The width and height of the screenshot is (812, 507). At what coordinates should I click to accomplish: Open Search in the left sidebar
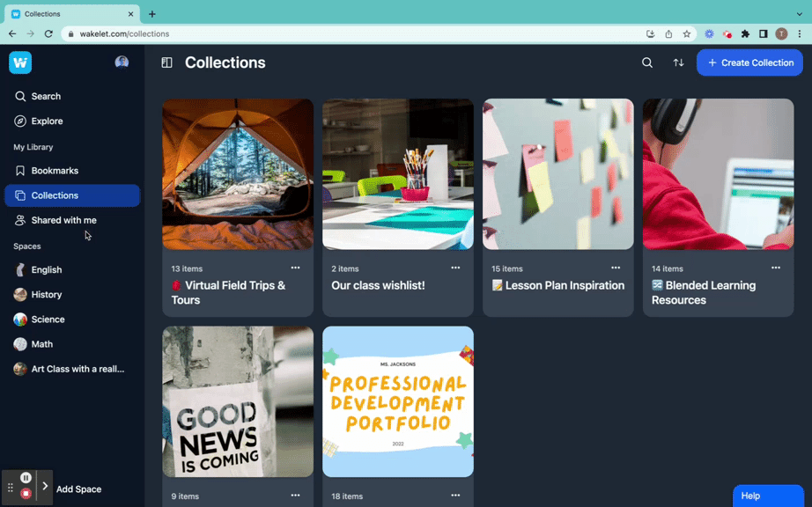46,97
